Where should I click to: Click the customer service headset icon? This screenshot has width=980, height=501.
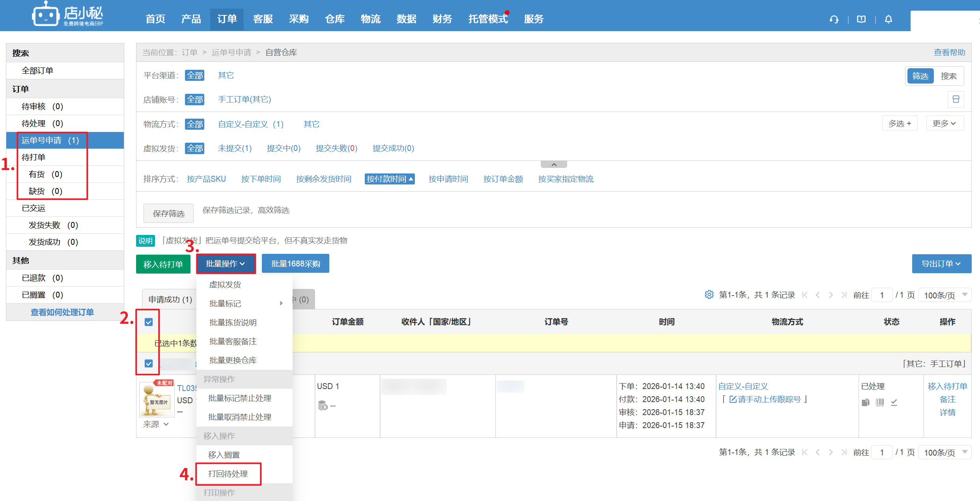tap(834, 19)
